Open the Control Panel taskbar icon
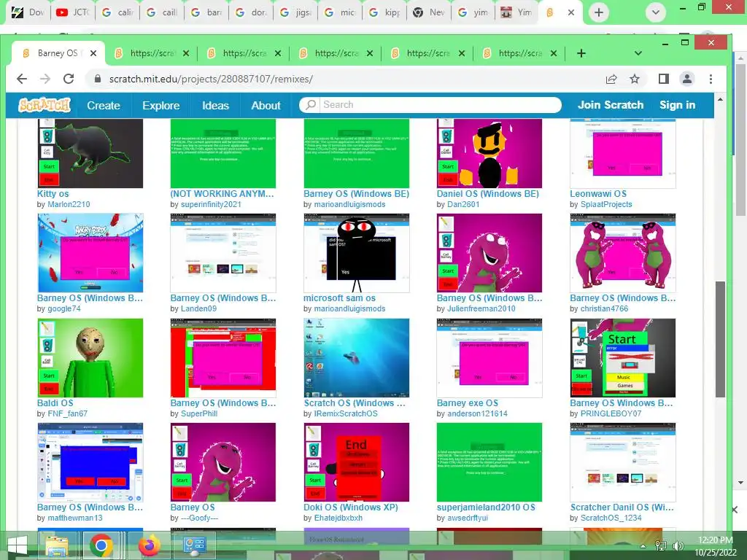 click(x=194, y=545)
